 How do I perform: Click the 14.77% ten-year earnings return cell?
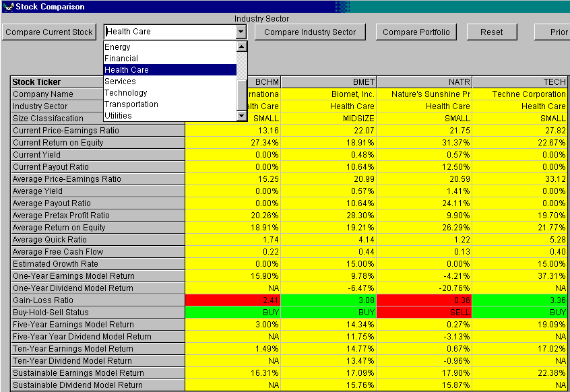click(x=329, y=348)
